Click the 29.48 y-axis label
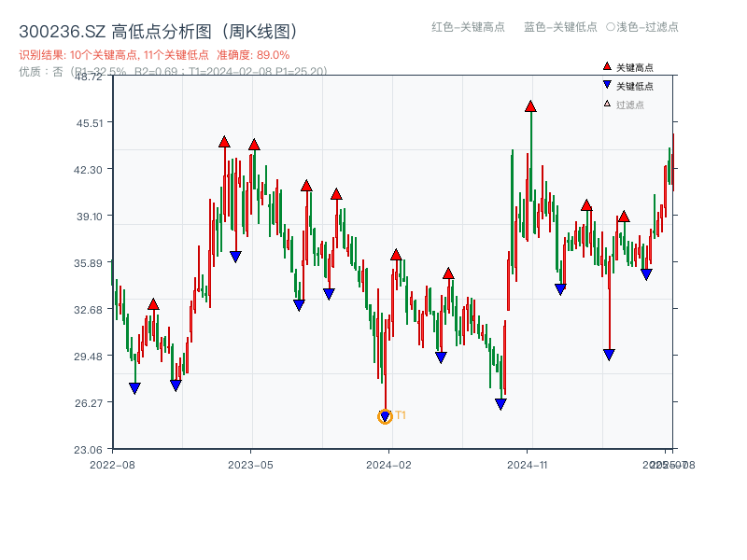Viewport: 747px width, 560px height. pos(88,357)
